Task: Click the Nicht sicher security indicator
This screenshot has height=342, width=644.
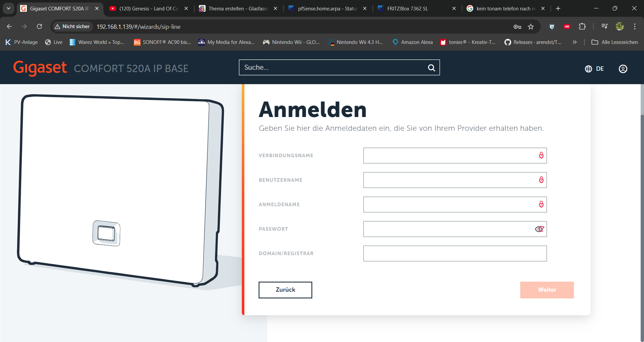Action: (72, 26)
